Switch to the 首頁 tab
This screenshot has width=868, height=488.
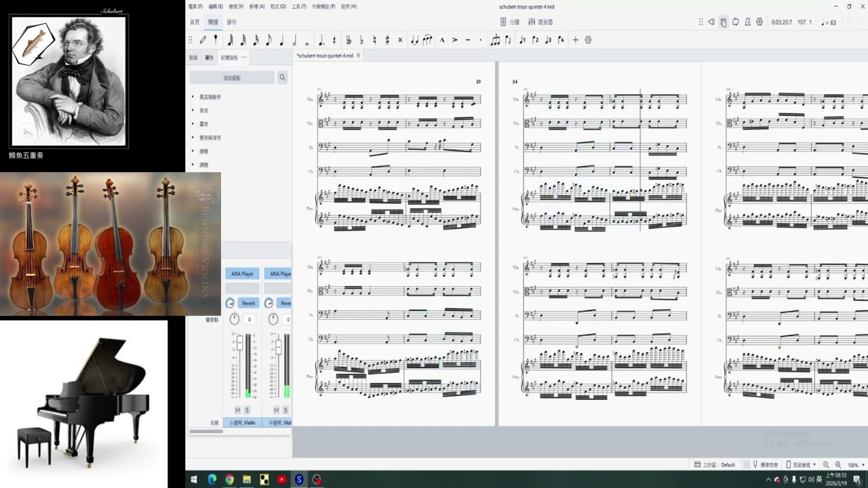pyautogui.click(x=195, y=22)
